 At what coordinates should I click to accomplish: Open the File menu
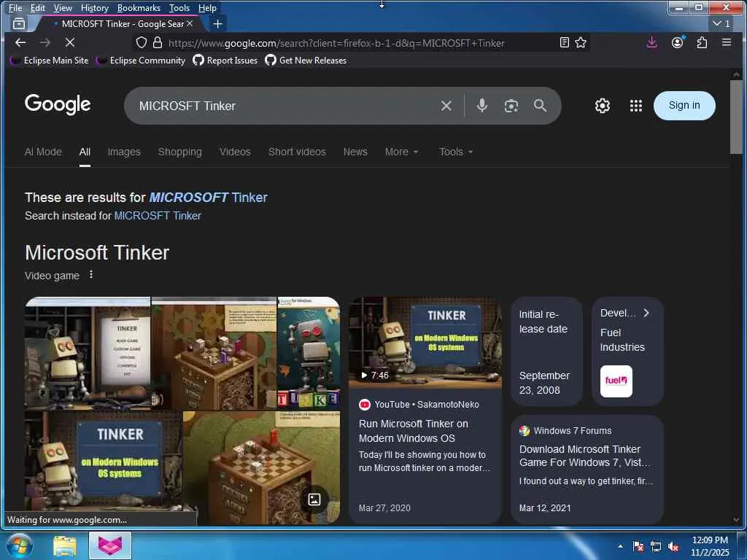(15, 7)
